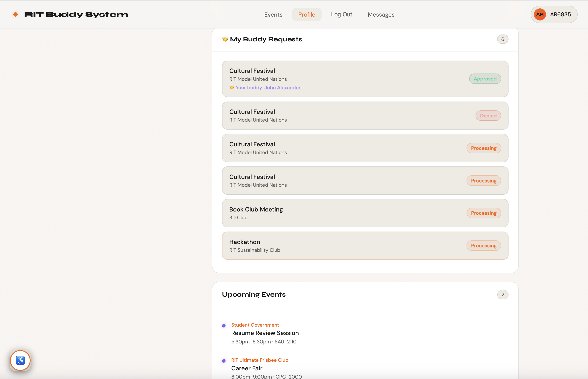
Task: Click purple dot beside Resume Review Session
Action: pyautogui.click(x=224, y=326)
